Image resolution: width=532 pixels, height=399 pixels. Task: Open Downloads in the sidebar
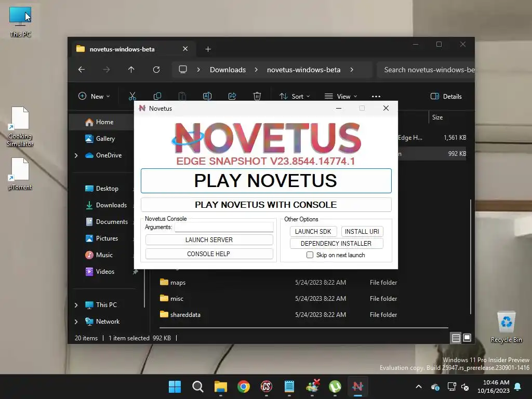click(x=111, y=205)
